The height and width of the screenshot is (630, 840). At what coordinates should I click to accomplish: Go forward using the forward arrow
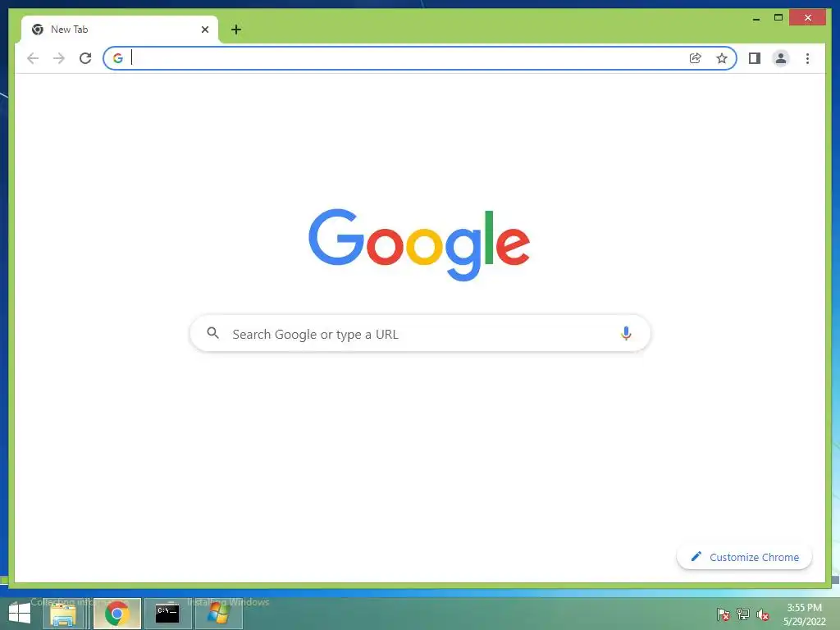[59, 58]
